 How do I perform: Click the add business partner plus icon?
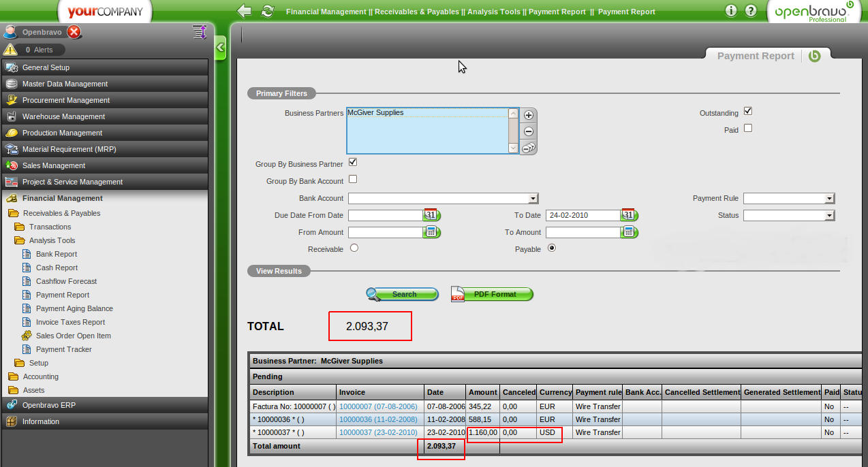528,115
